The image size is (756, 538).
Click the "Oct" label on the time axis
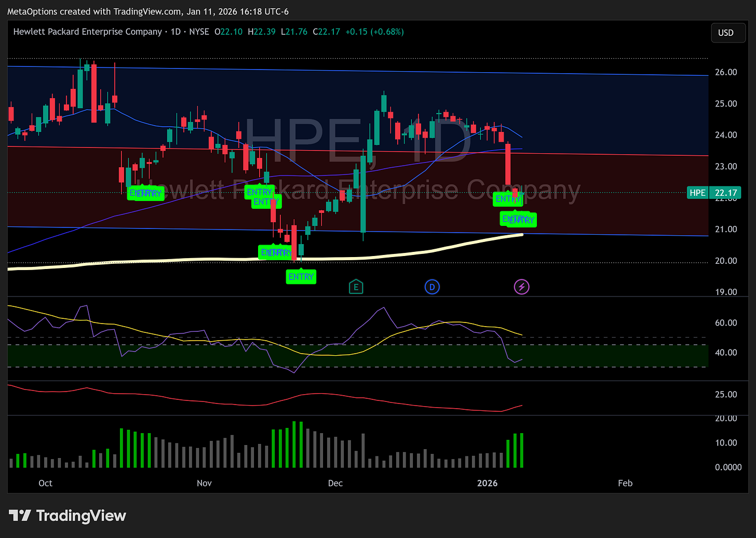click(x=45, y=483)
